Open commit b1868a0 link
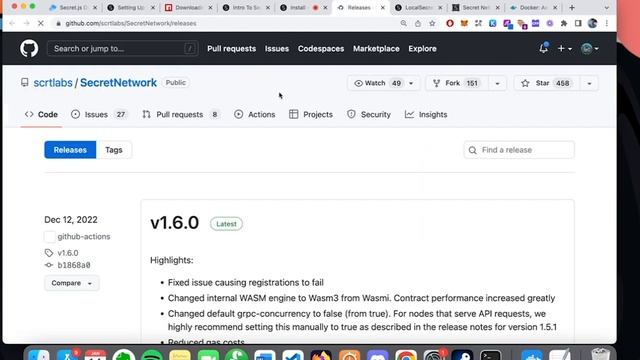Image resolution: width=640 pixels, height=360 pixels. pyautogui.click(x=74, y=265)
